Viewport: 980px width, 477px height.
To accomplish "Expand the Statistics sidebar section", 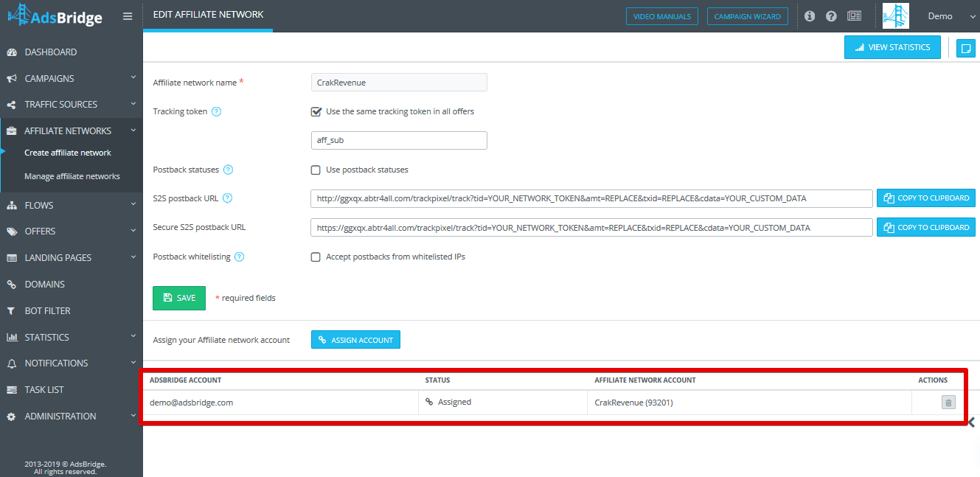I will tap(71, 337).
